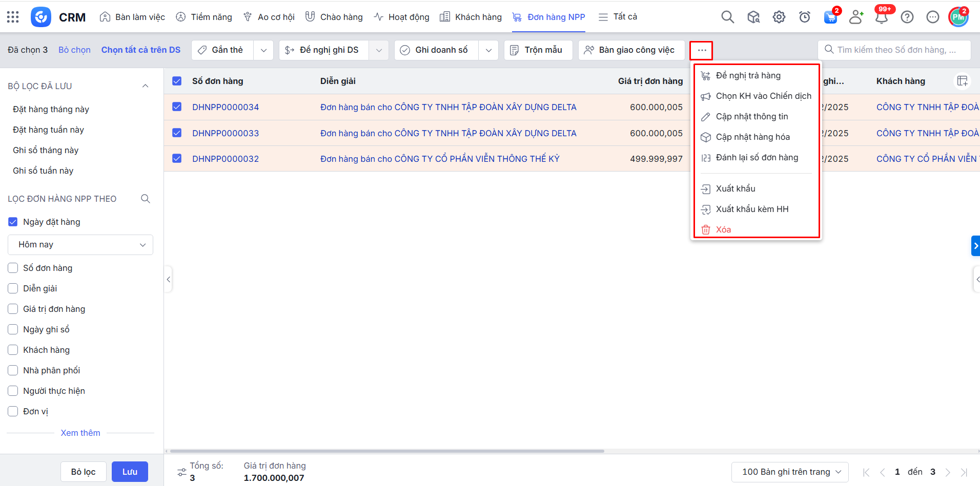The height and width of the screenshot is (486, 980).
Task: Open the 100 Bản ghi trên trang dropdown
Action: click(x=789, y=472)
